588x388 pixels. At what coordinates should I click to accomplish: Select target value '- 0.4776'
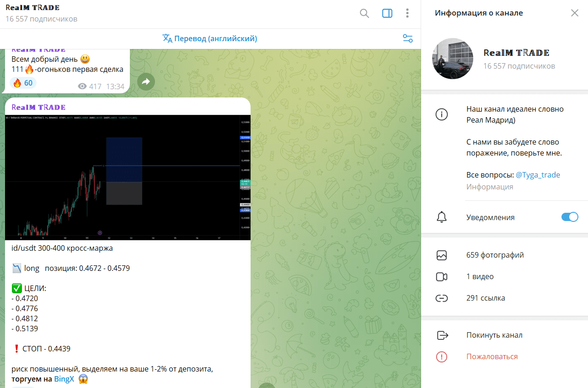25,308
